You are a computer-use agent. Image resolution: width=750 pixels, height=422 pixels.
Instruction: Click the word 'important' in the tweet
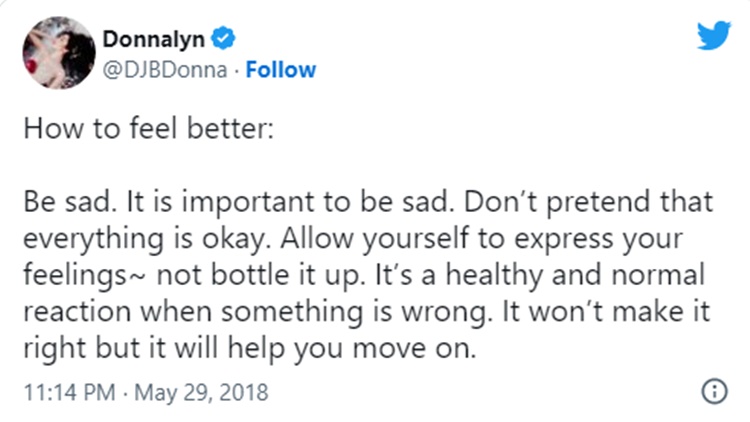coord(248,202)
